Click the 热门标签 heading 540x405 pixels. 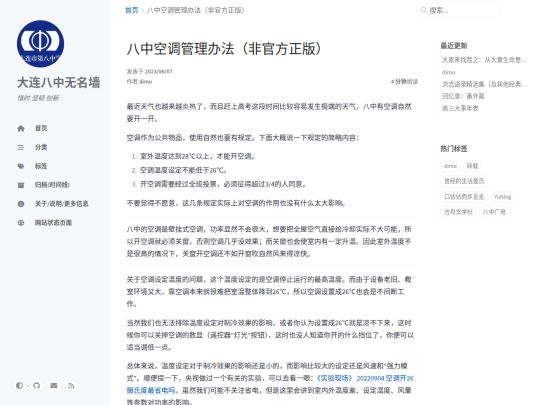(x=454, y=148)
